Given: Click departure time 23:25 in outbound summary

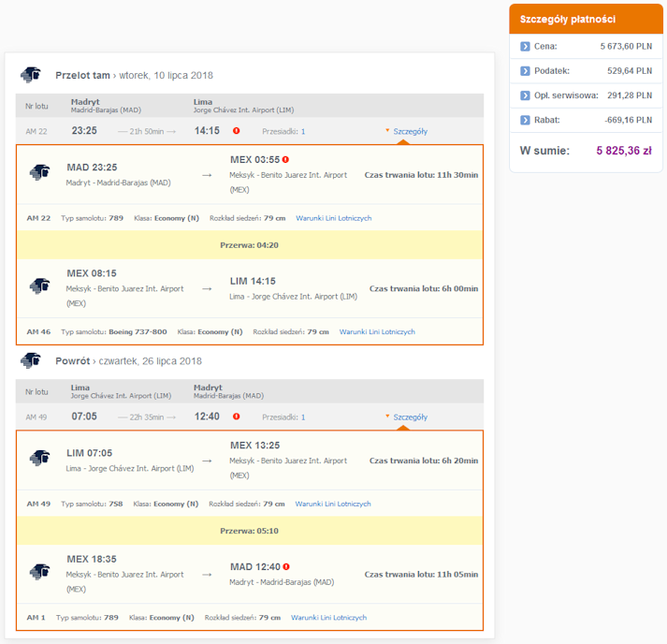Looking at the screenshot, I should point(84,131).
